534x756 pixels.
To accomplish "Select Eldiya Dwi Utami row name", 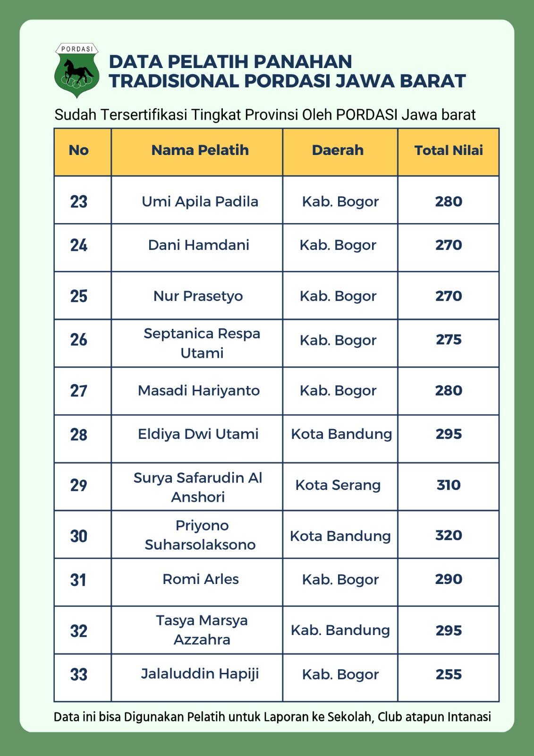I will 198,434.
